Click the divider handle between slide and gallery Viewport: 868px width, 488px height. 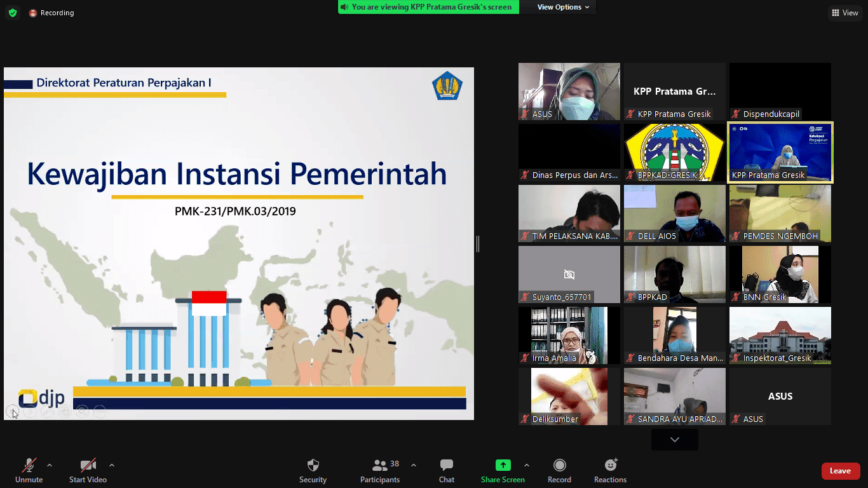point(478,243)
